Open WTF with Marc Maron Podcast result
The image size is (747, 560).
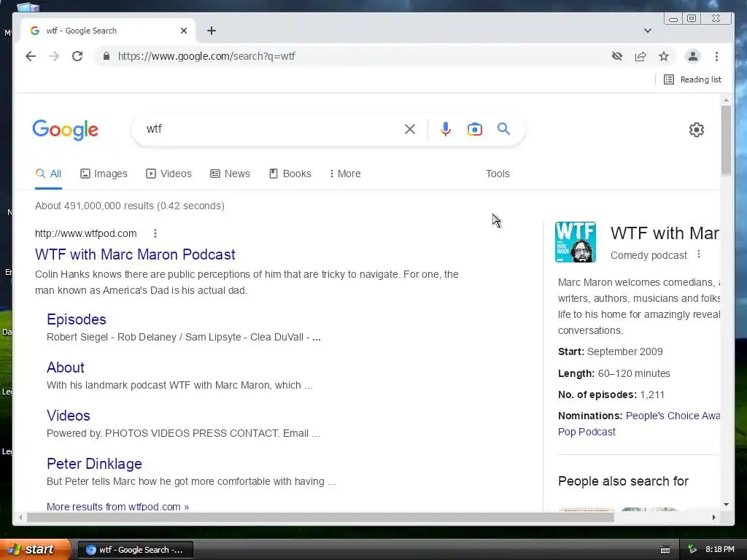(135, 254)
